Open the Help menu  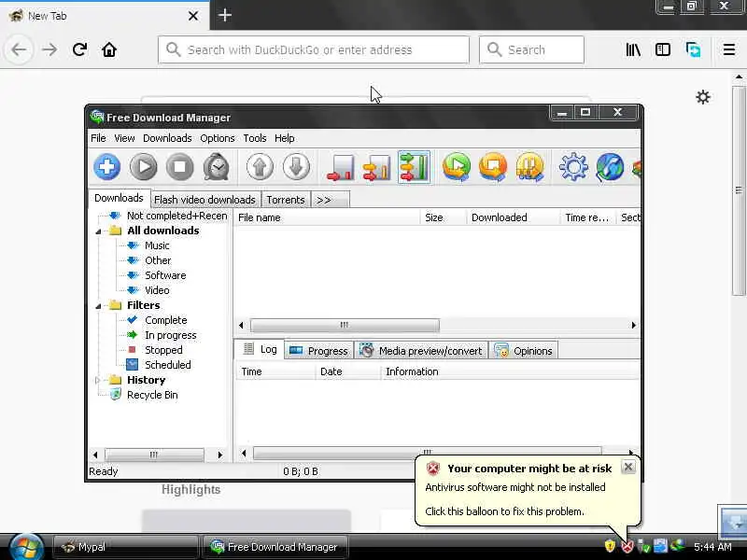coord(285,138)
